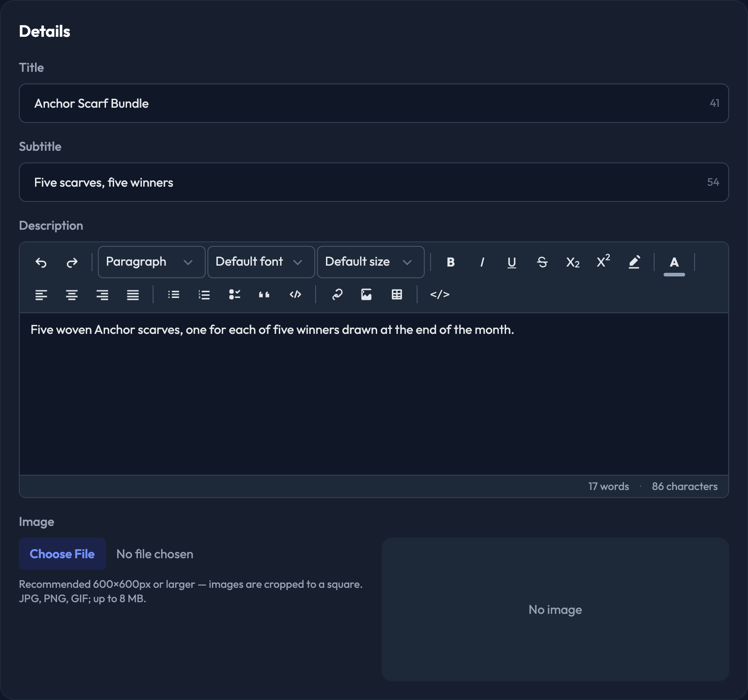Open the Default font dropdown
Image resolution: width=748 pixels, height=700 pixels.
click(261, 262)
